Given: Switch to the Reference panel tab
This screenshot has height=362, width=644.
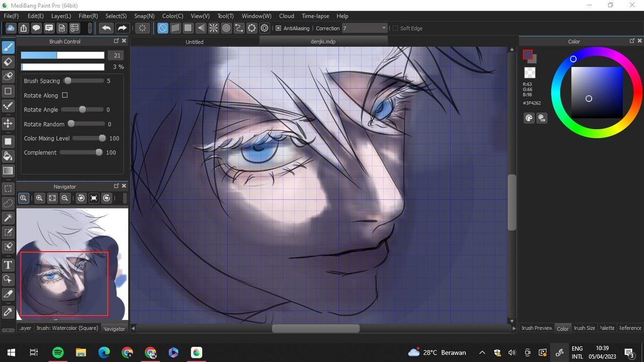Looking at the screenshot, I should click(x=630, y=328).
